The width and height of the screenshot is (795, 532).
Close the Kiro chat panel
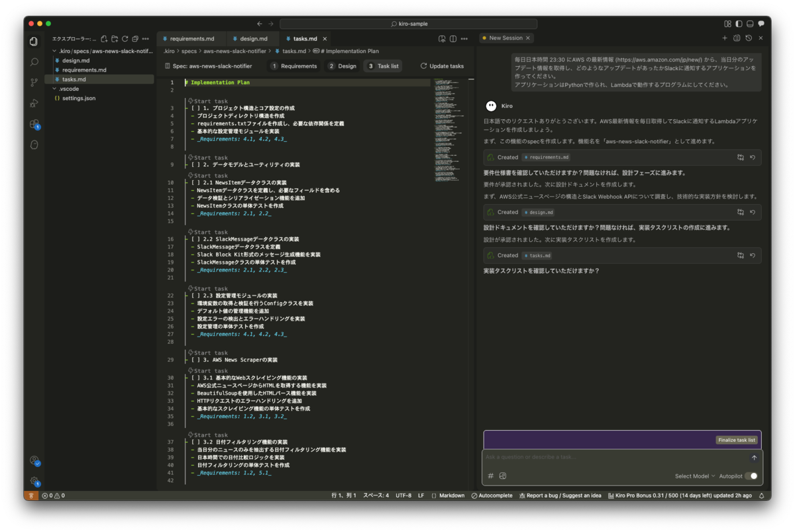tap(761, 38)
